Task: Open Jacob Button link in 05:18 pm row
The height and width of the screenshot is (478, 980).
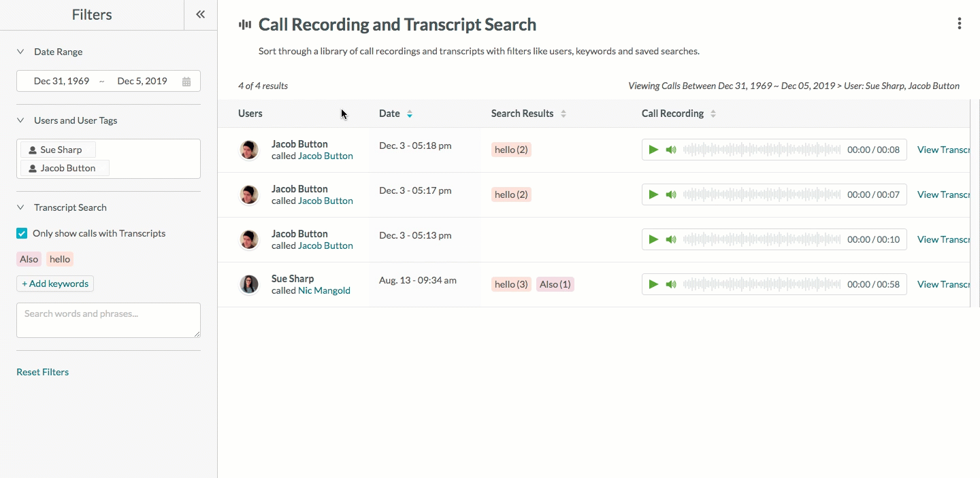Action: tap(325, 156)
